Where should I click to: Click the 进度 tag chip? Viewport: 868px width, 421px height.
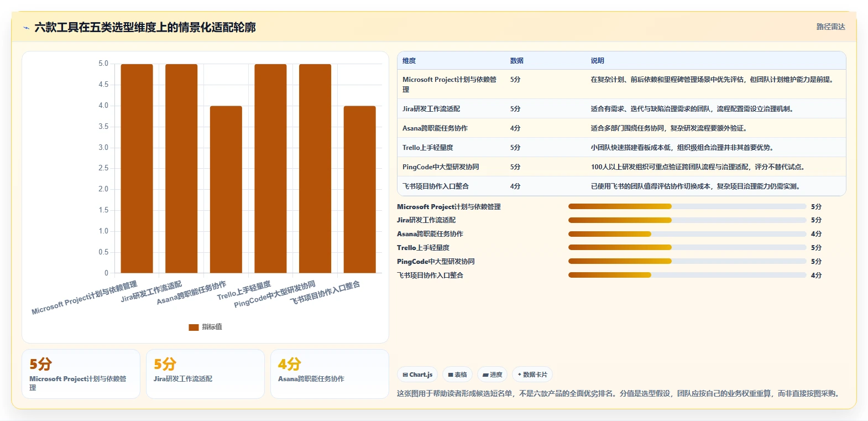[492, 375]
